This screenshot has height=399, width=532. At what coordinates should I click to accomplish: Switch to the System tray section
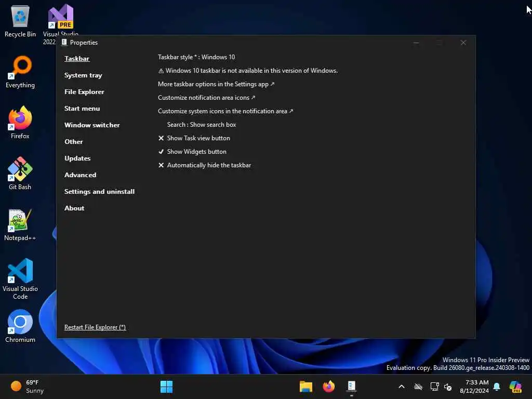83,75
